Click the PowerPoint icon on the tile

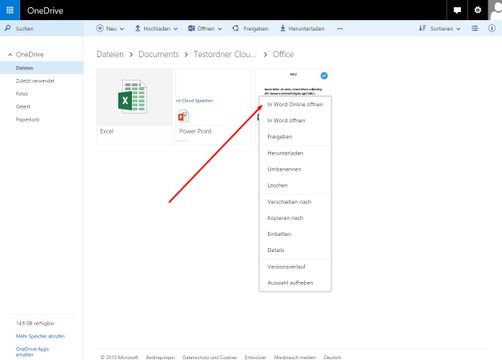[183, 116]
